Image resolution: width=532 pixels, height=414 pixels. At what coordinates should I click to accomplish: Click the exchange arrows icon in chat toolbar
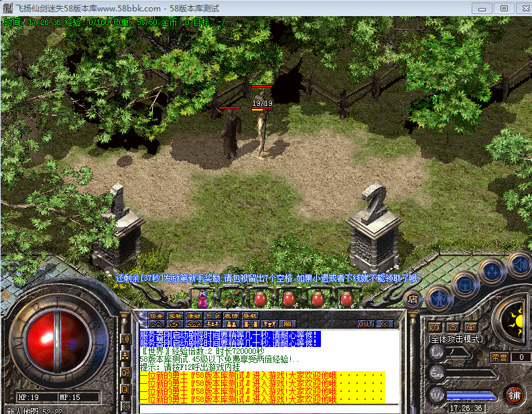tap(175, 324)
